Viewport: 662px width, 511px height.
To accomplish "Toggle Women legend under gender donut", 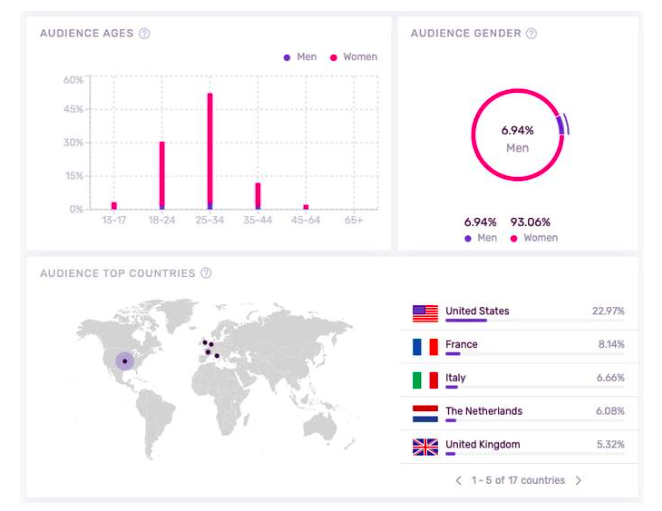I will click(534, 238).
